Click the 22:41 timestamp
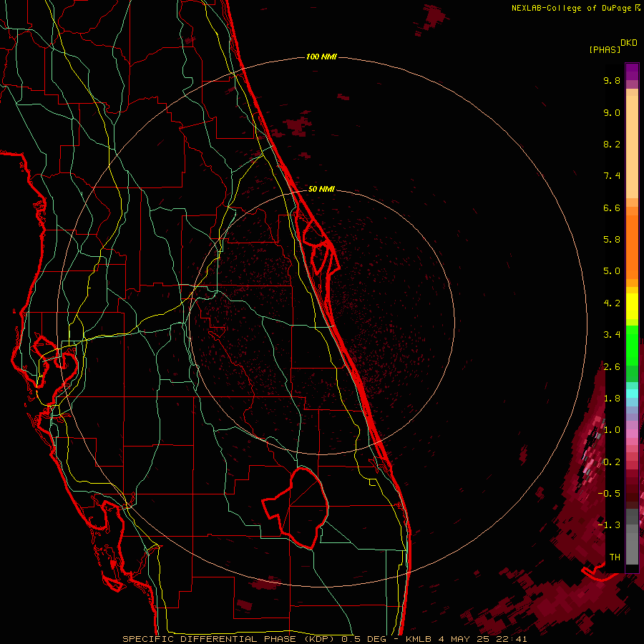Image resolution: width=644 pixels, height=644 pixels. (x=511, y=639)
